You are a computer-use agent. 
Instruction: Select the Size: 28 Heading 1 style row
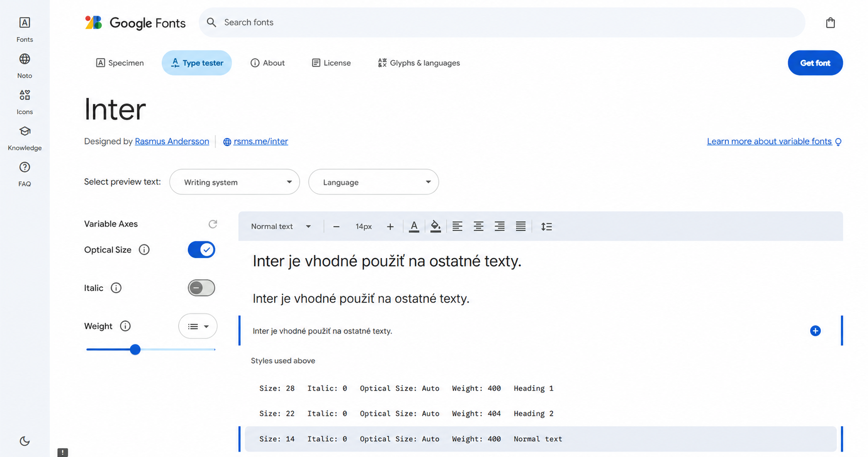pyautogui.click(x=541, y=388)
